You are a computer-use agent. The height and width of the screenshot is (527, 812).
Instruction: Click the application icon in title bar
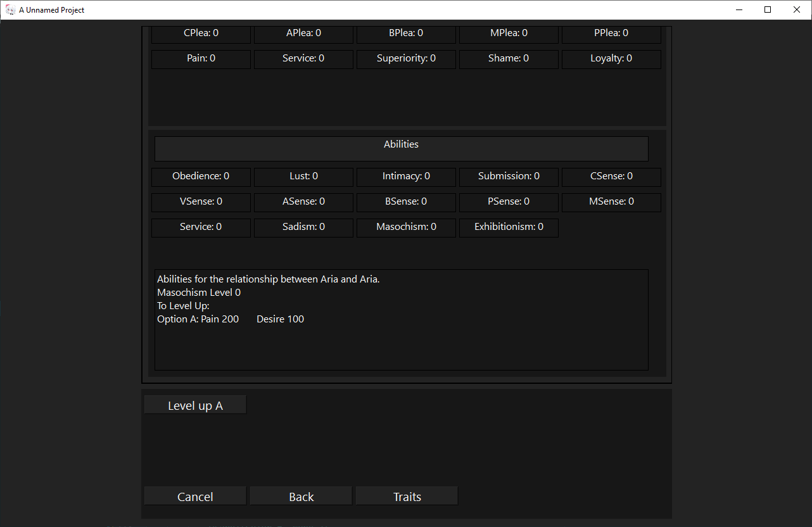pyautogui.click(x=10, y=10)
